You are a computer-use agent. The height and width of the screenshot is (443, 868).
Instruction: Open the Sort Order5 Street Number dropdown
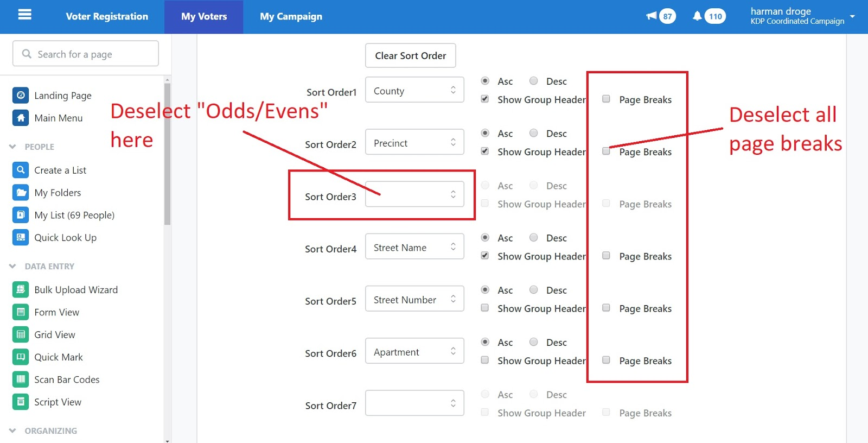(414, 299)
